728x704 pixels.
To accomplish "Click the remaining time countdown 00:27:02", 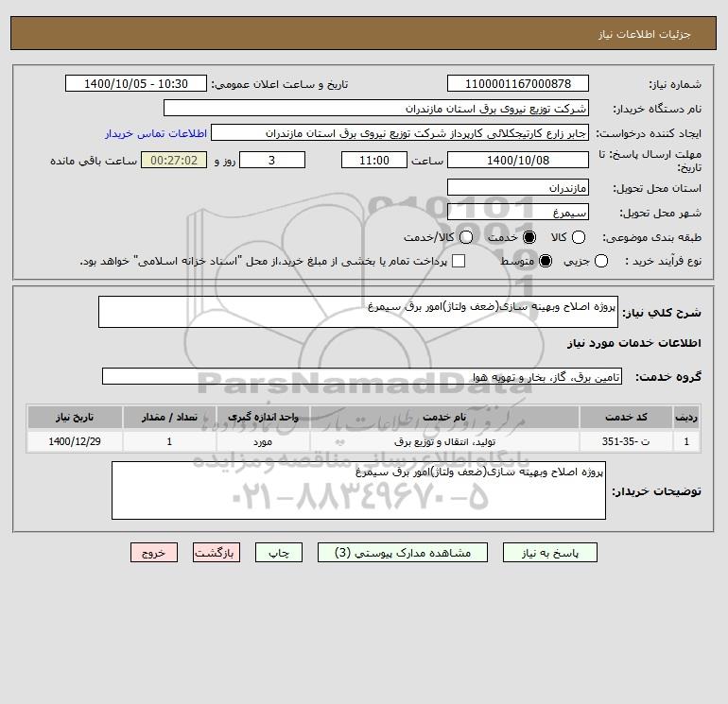I will (174, 160).
